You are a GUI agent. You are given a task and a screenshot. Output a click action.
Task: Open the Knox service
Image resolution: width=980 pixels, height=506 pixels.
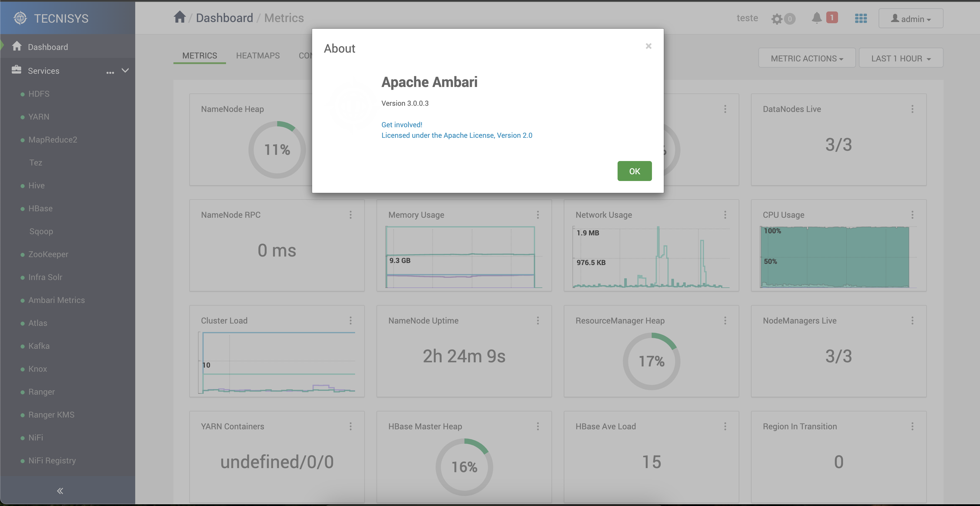(x=38, y=369)
